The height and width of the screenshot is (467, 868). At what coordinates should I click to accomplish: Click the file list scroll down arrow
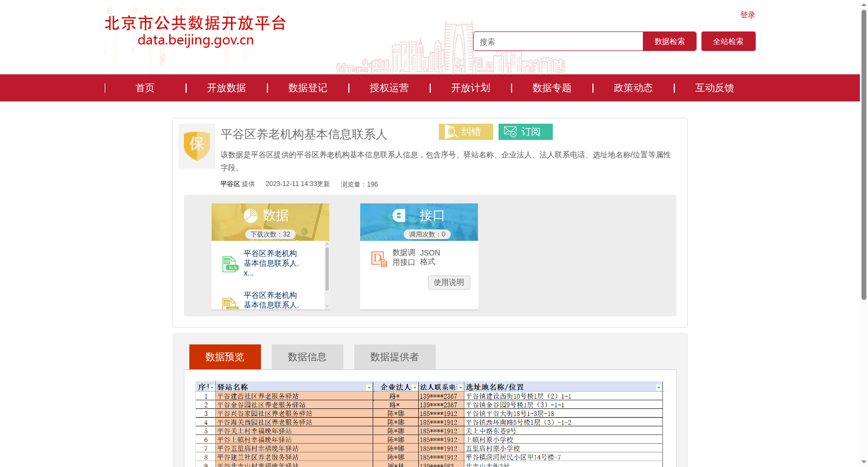pos(327,306)
